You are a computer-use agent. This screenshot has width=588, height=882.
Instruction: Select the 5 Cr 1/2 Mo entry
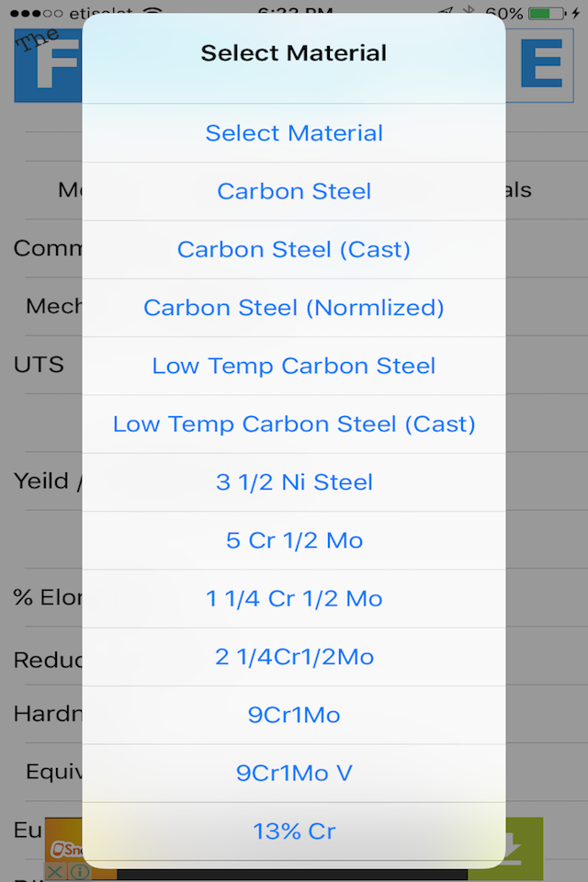coord(294,540)
